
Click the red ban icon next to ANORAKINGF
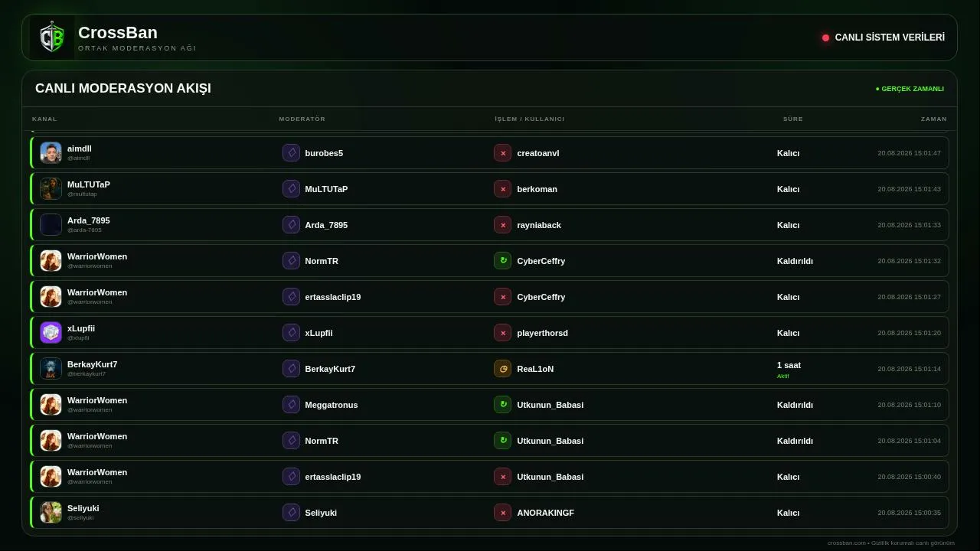click(502, 513)
